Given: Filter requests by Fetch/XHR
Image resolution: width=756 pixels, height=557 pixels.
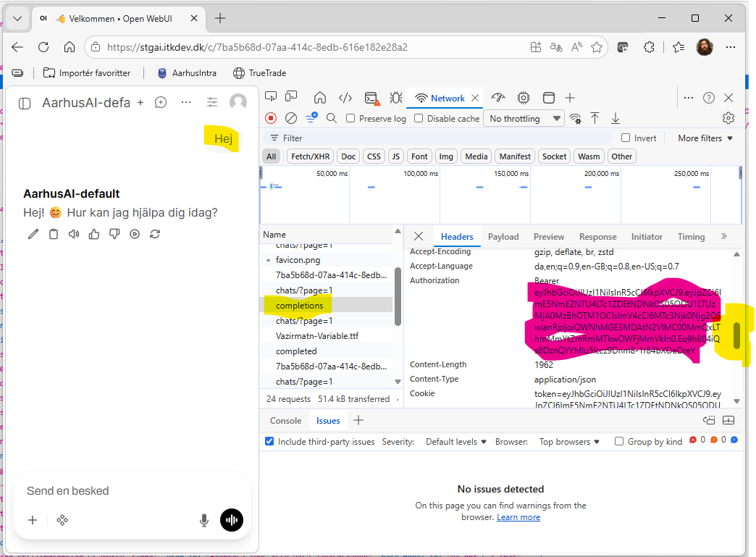Looking at the screenshot, I should tap(311, 156).
